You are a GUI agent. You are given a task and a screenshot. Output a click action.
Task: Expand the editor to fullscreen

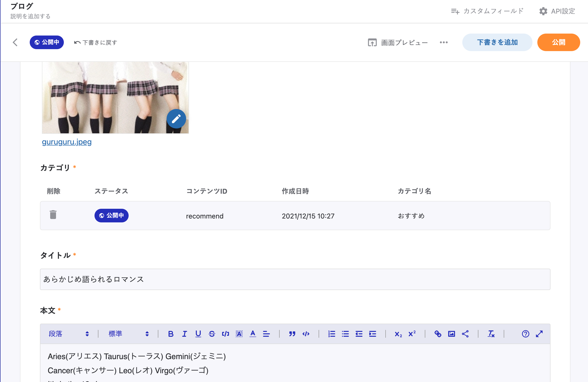coord(539,334)
